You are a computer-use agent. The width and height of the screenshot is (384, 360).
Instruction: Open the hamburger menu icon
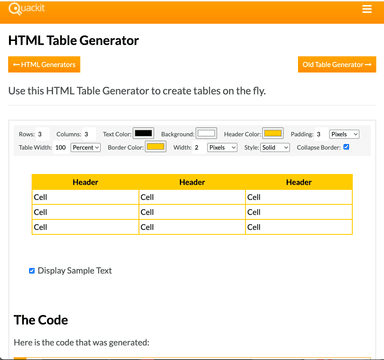pos(367,9)
